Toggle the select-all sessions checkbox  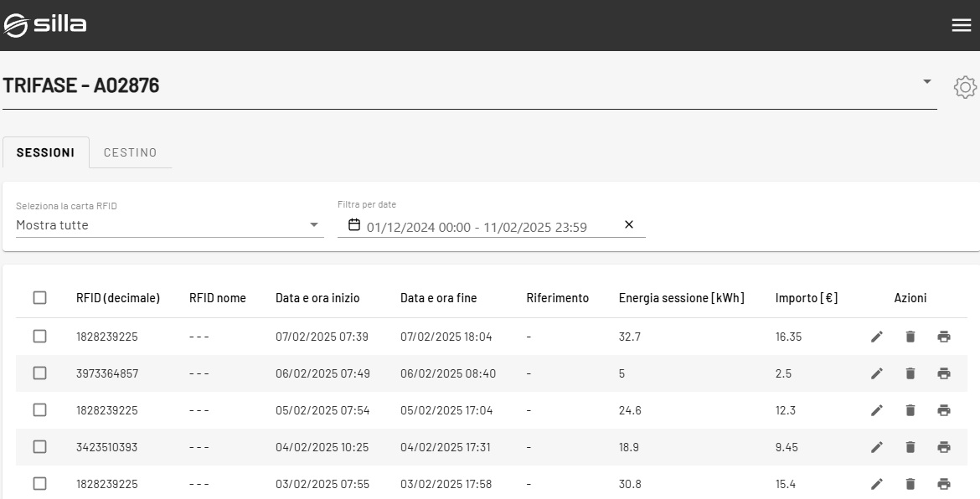tap(39, 297)
